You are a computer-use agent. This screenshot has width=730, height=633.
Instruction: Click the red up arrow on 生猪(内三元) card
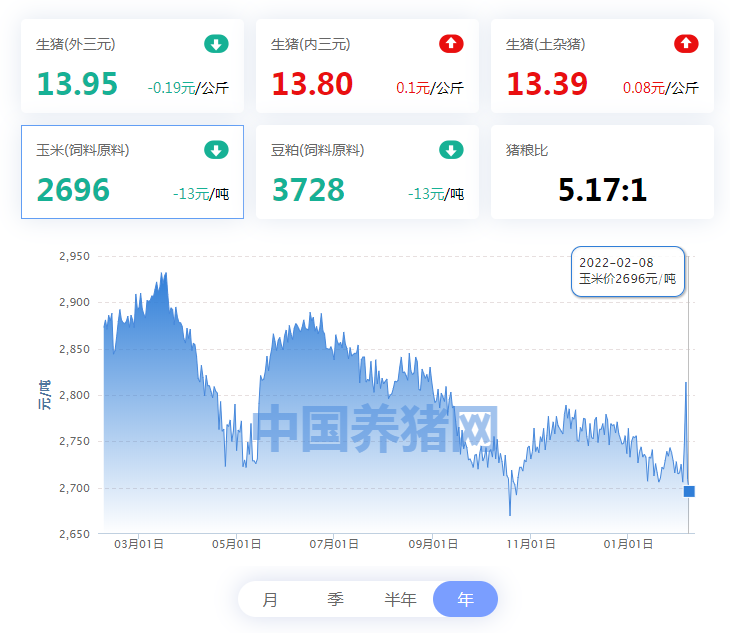pyautogui.click(x=451, y=44)
